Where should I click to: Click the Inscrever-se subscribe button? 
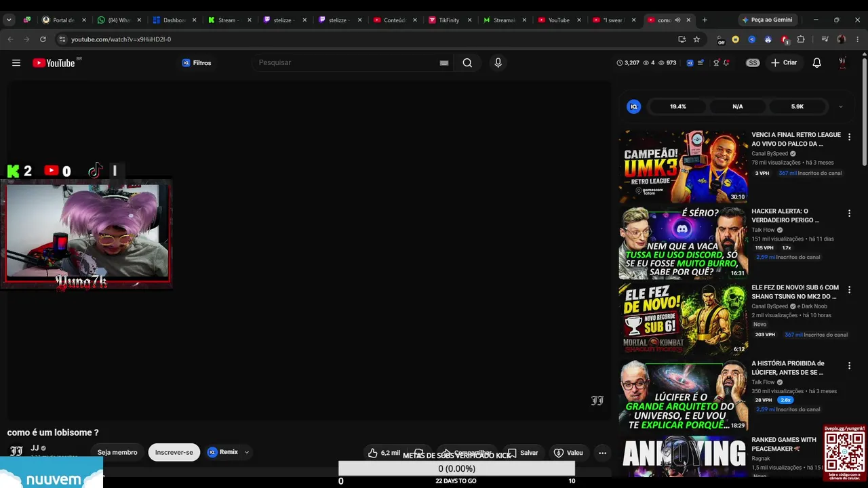[174, 453]
